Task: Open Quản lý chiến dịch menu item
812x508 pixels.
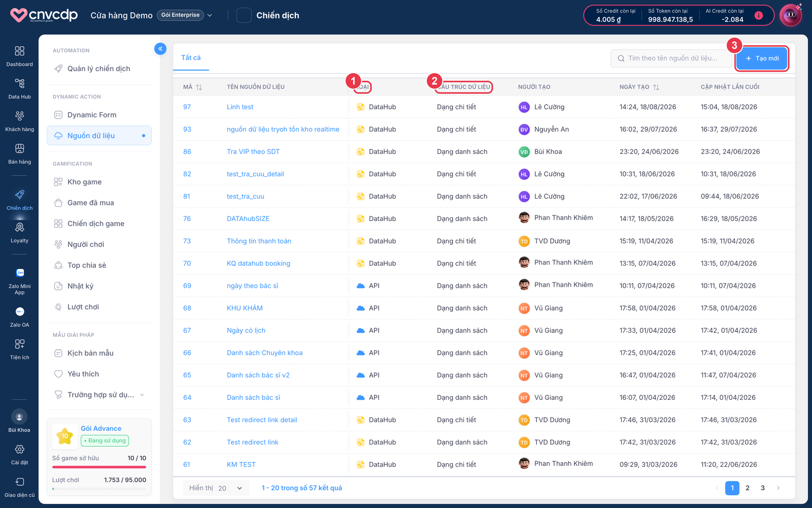Action: point(99,69)
